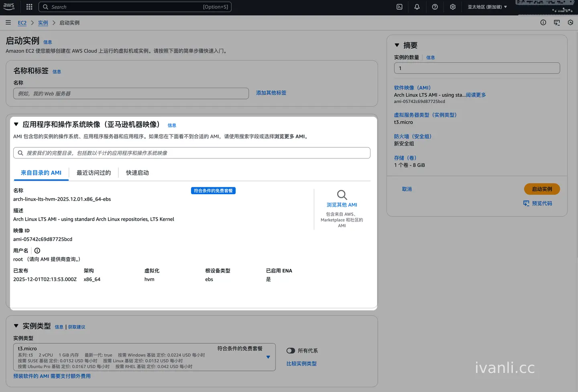The image size is (578, 392).
Task: Open the 防火墙 (安全组) summary link
Action: (x=413, y=136)
